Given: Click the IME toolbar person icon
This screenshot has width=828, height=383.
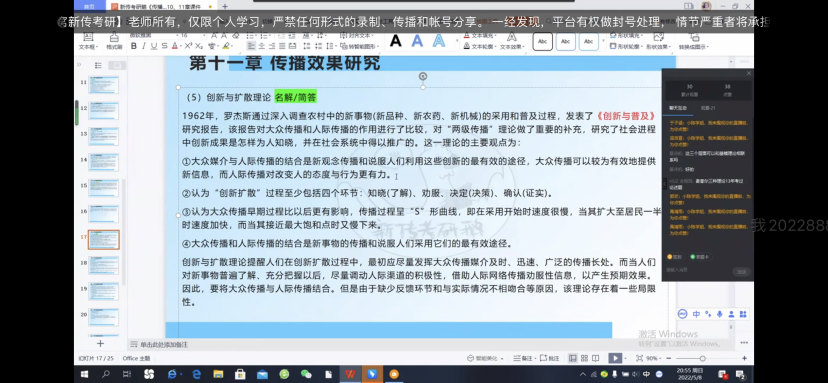Looking at the screenshot, I should click(731, 314).
